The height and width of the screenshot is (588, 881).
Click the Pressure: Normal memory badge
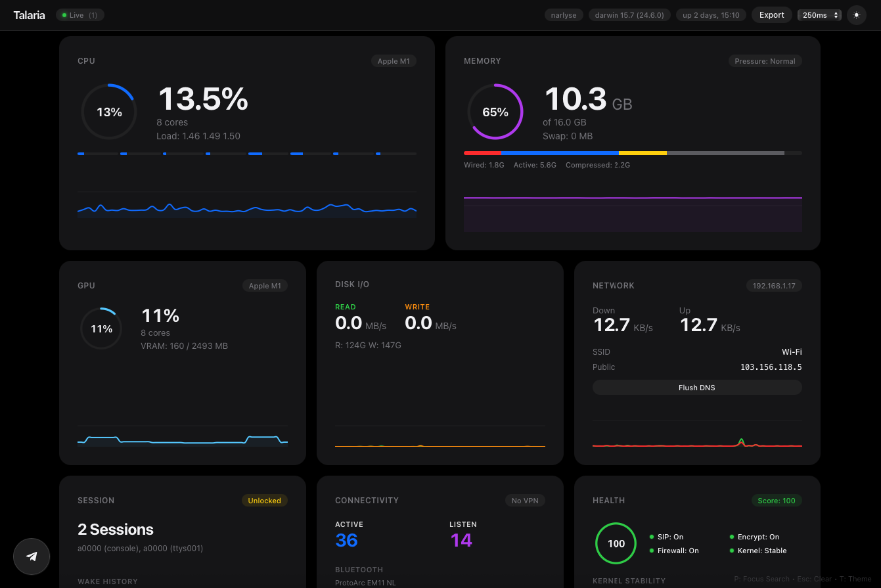pyautogui.click(x=765, y=61)
